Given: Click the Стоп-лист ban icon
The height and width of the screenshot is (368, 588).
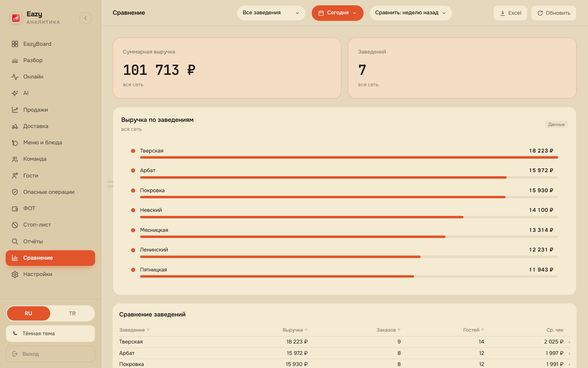Looking at the screenshot, I should 15,225.
